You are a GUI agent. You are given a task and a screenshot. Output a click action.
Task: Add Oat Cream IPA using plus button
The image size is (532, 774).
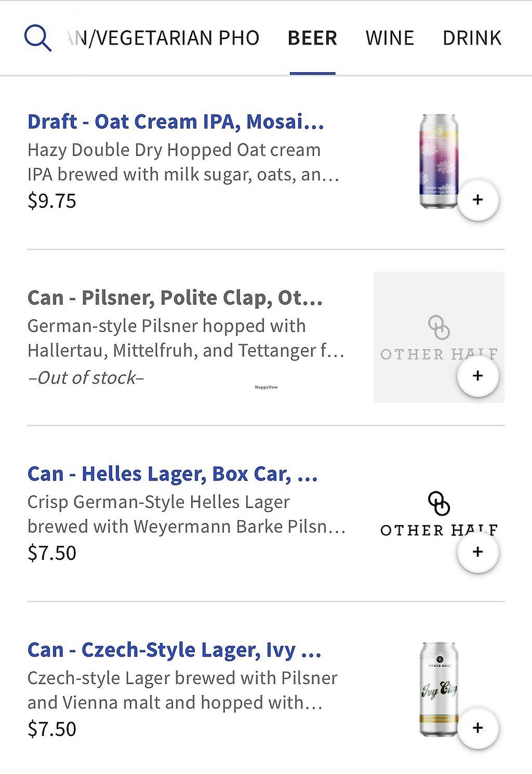[478, 200]
